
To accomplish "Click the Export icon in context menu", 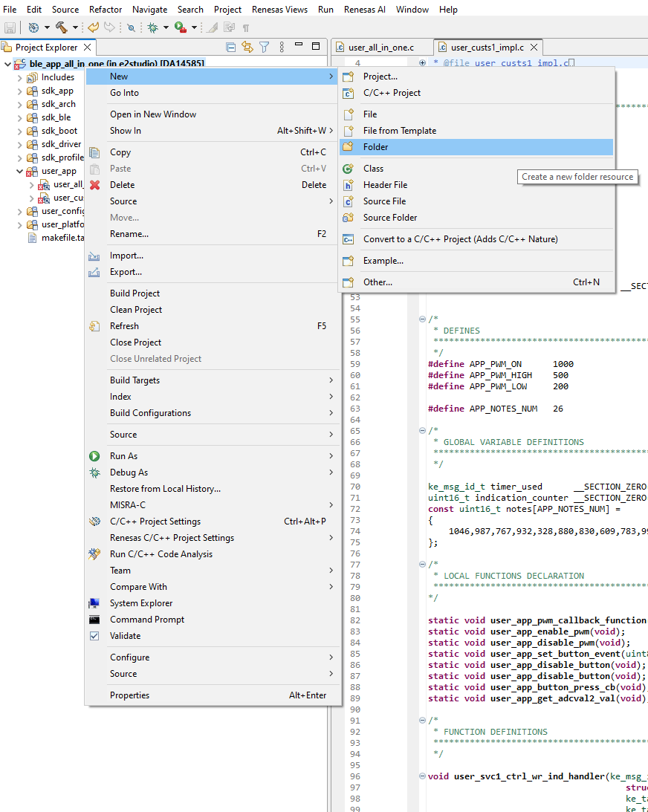I will click(94, 272).
